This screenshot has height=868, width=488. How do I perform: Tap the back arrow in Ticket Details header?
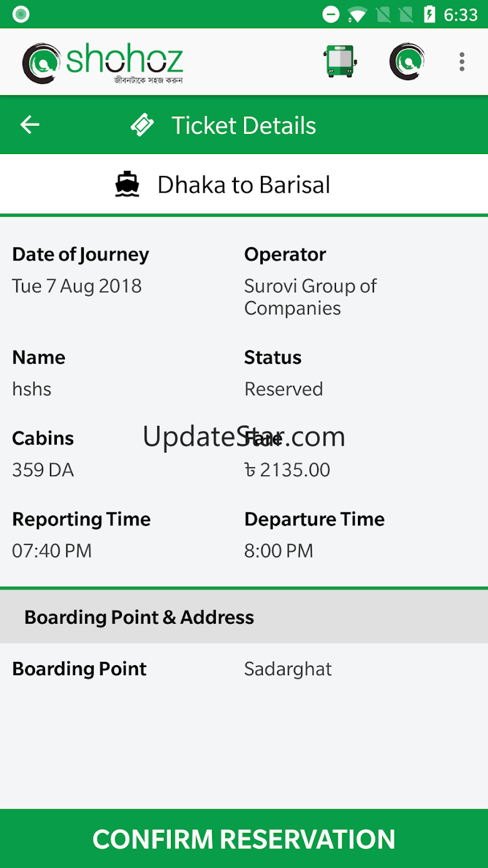[29, 125]
